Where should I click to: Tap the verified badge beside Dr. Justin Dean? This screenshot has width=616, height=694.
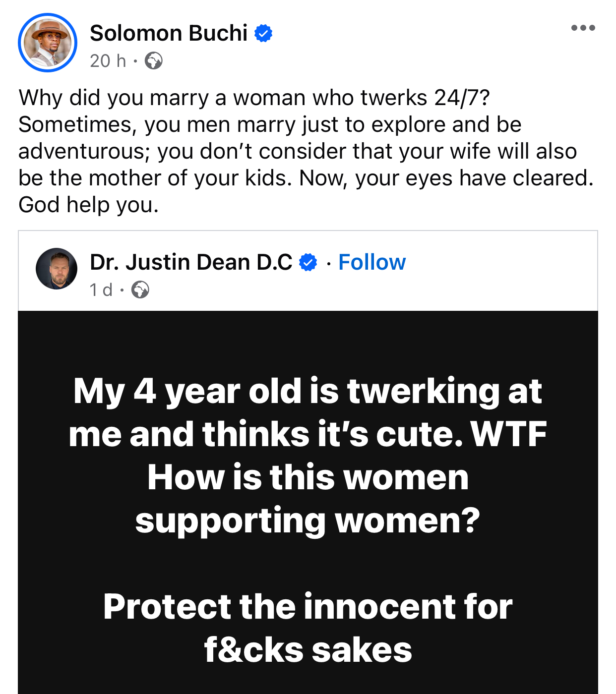pyautogui.click(x=308, y=262)
